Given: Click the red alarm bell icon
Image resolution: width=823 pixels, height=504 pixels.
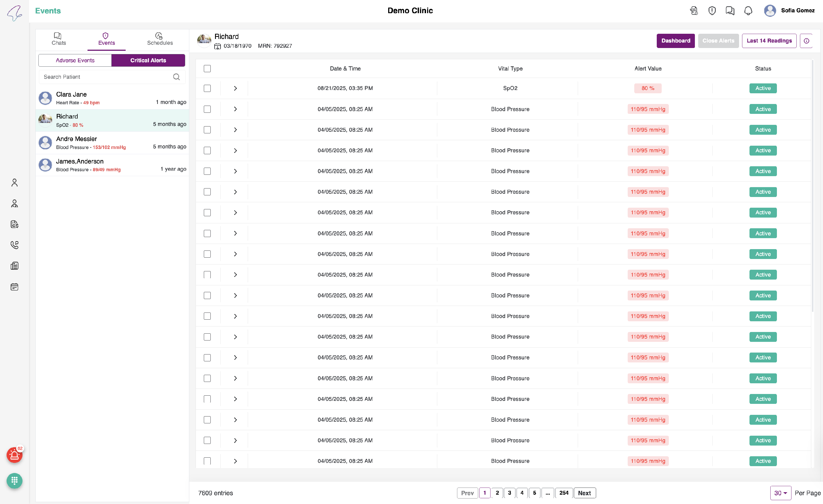Looking at the screenshot, I should coord(14,455).
